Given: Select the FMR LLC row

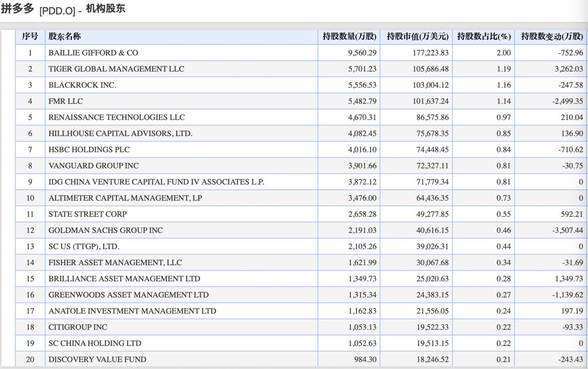Looking at the screenshot, I should (x=301, y=101).
